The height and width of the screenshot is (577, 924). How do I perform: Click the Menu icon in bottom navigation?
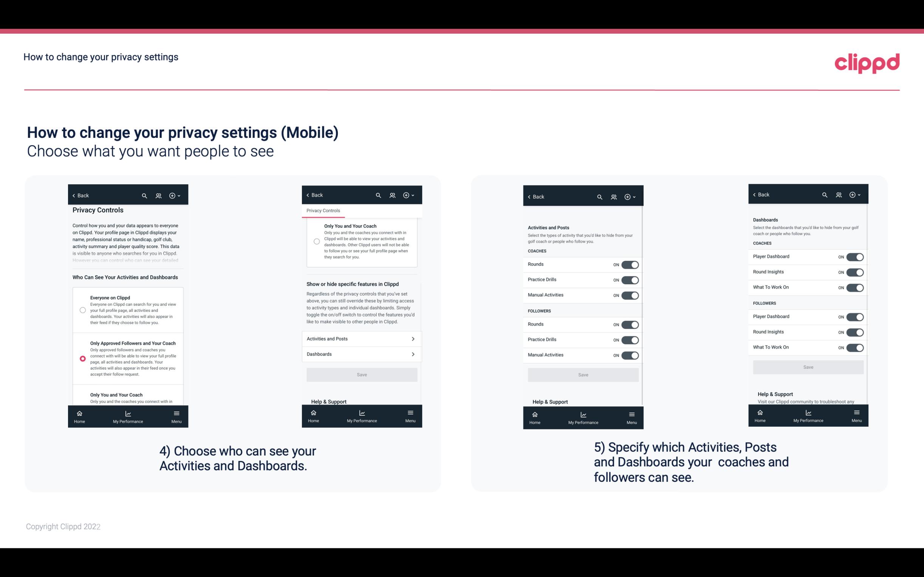point(176,413)
